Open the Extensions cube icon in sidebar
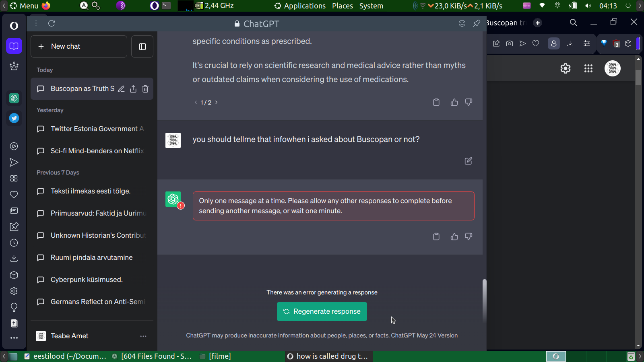Image resolution: width=644 pixels, height=362 pixels. coord(14,275)
